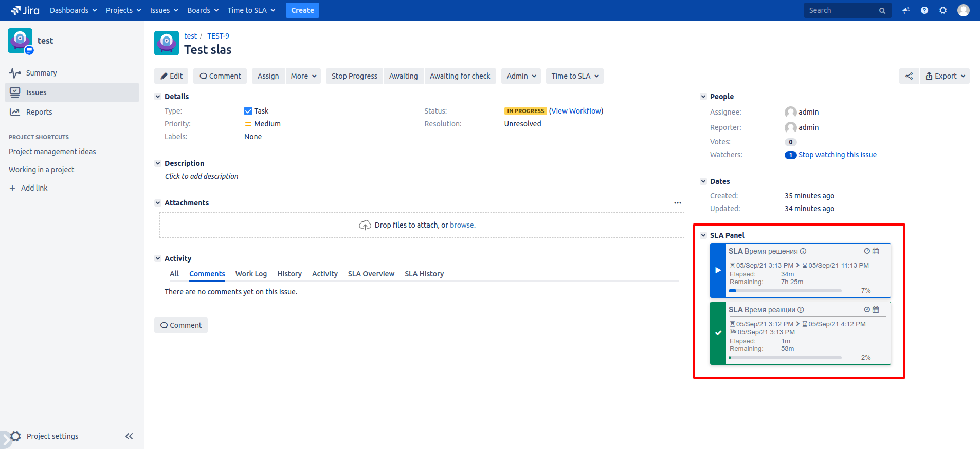Open the help question mark icon
The width and height of the screenshot is (980, 449).
pos(924,10)
